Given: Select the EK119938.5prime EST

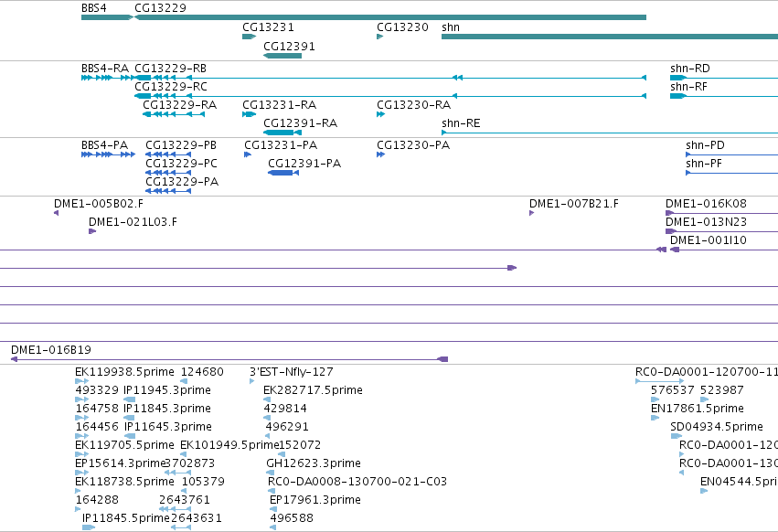Looking at the screenshot, I should [x=82, y=381].
